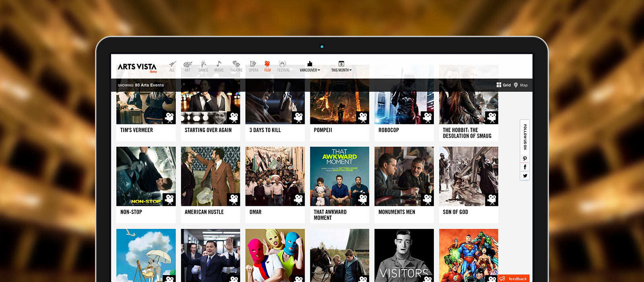644x282 pixels.
Task: Open The Hobbit: The Desolation of Smaug title
Action: point(467,133)
